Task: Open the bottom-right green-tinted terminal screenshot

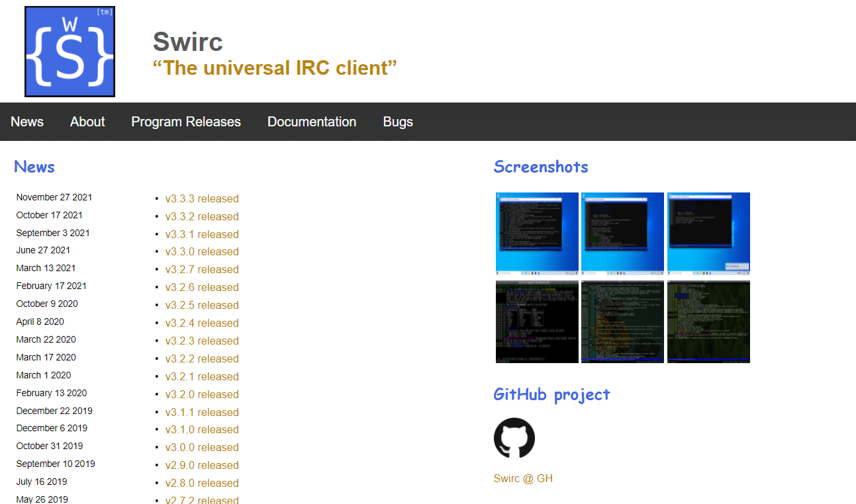Action: pos(708,321)
